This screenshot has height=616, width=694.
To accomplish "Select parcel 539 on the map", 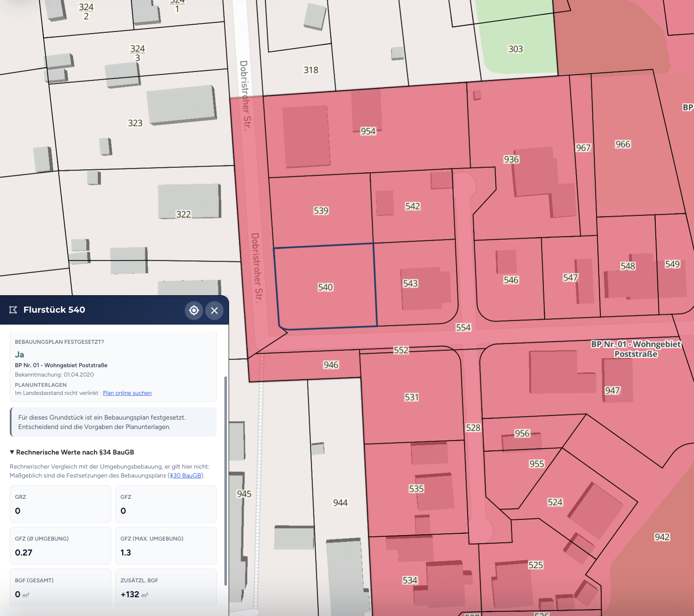I will 321,210.
